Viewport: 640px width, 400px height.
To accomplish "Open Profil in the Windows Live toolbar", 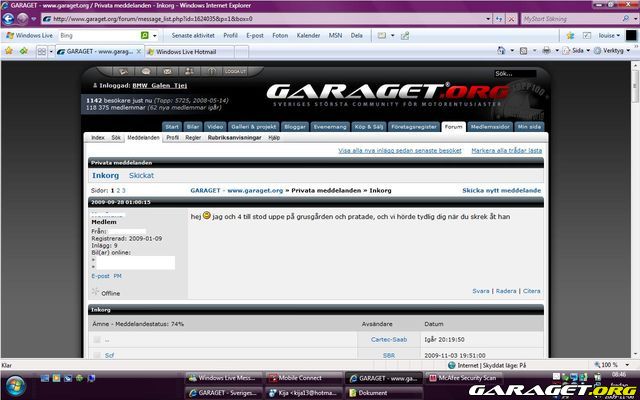I will coord(230,36).
